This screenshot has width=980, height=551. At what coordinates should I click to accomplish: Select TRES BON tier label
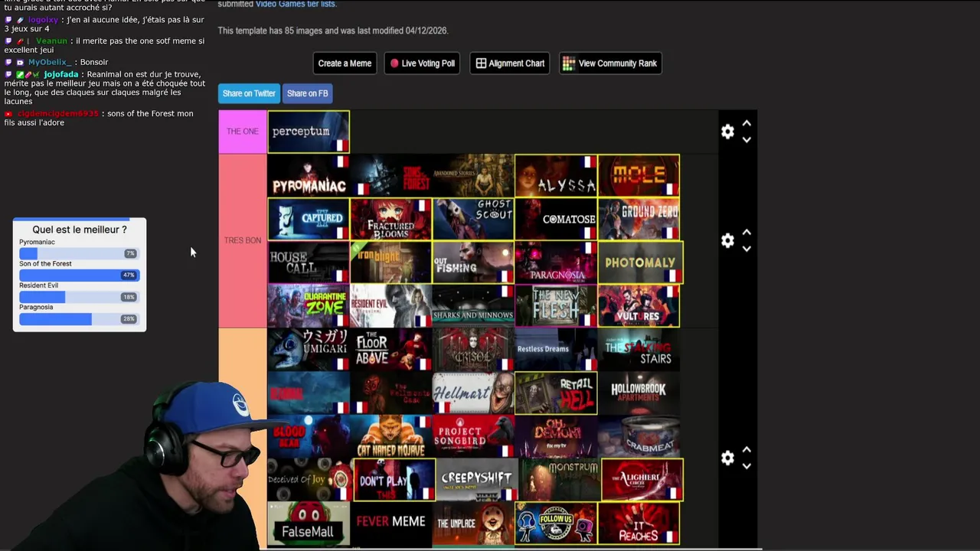(x=243, y=240)
